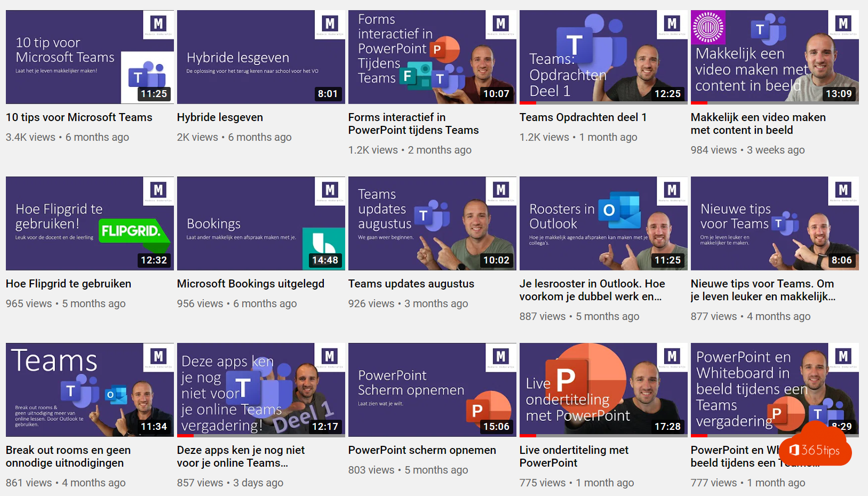This screenshot has width=868, height=496.
Task: Open the Hybride lesgeven video thumbnail
Action: tap(261, 57)
